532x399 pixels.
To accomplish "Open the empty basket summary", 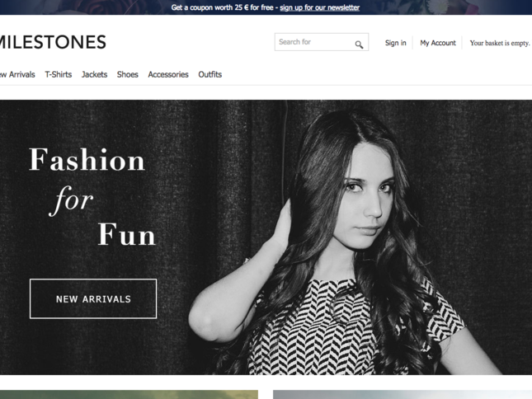I will click(x=499, y=43).
